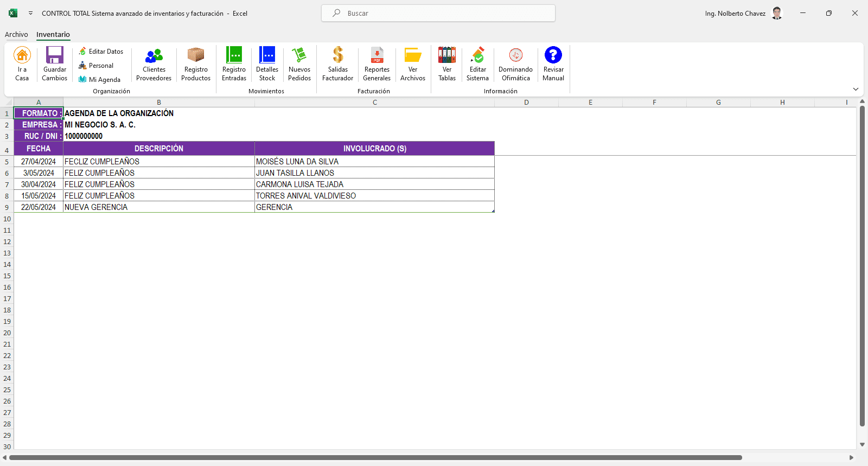Open Reportes Generales

pos(377,63)
